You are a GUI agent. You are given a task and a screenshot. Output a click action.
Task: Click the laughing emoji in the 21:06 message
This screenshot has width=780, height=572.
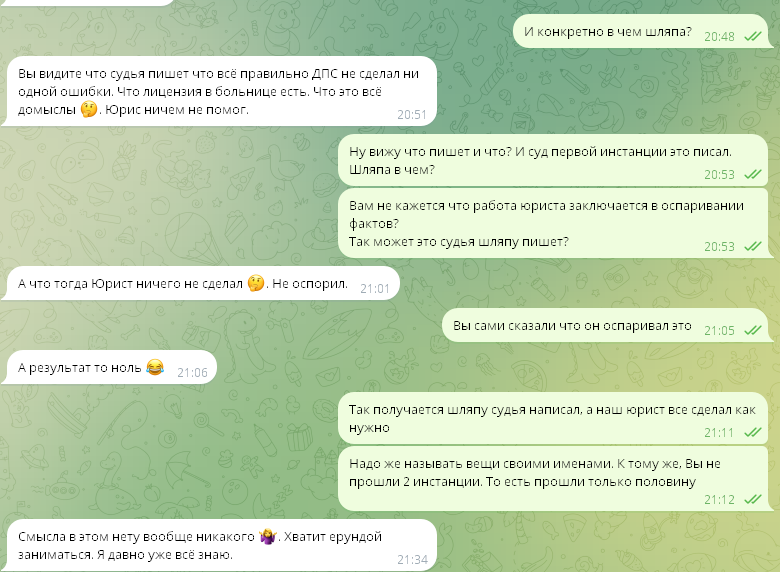click(x=155, y=367)
